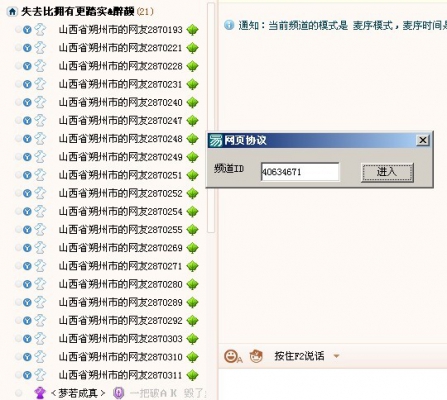Click the green leaf badge for user 2870269
Viewport: 447px width, 400px height.
point(192,248)
